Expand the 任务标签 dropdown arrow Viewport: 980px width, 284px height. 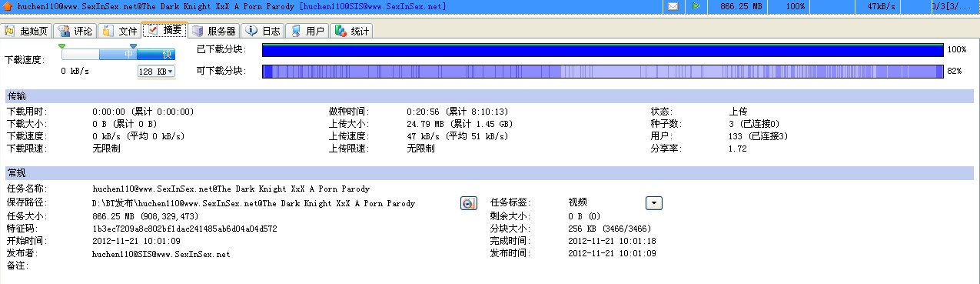coord(653,203)
